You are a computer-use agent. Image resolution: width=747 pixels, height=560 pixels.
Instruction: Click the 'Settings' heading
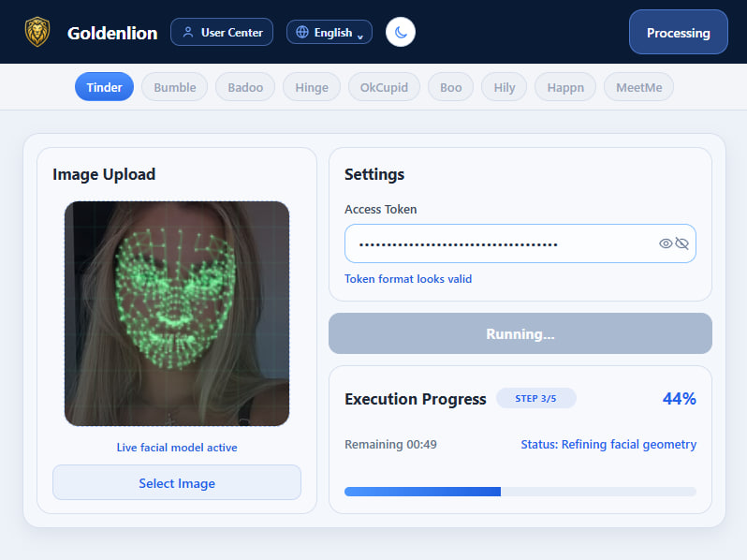pos(374,174)
